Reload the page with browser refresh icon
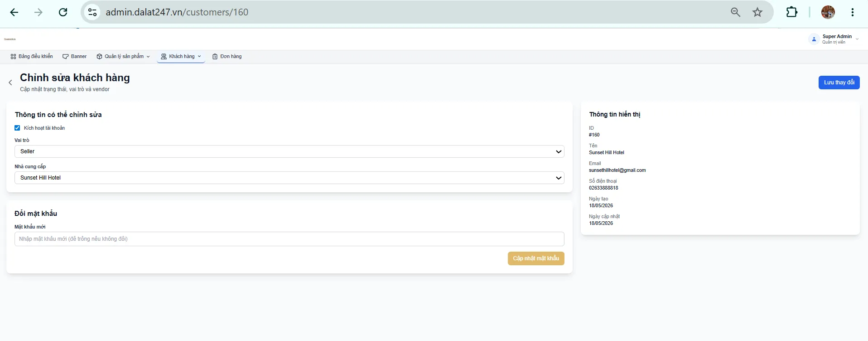Screen dimensions: 868x341 (x=63, y=12)
